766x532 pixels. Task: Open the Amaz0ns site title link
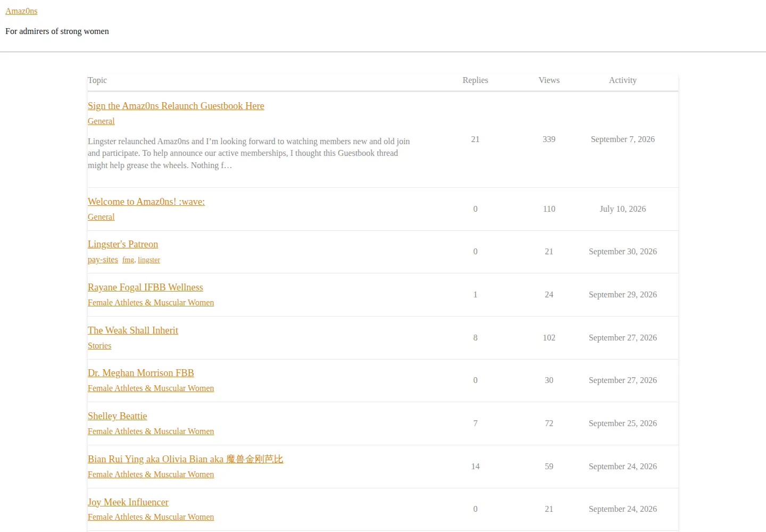[x=21, y=11]
